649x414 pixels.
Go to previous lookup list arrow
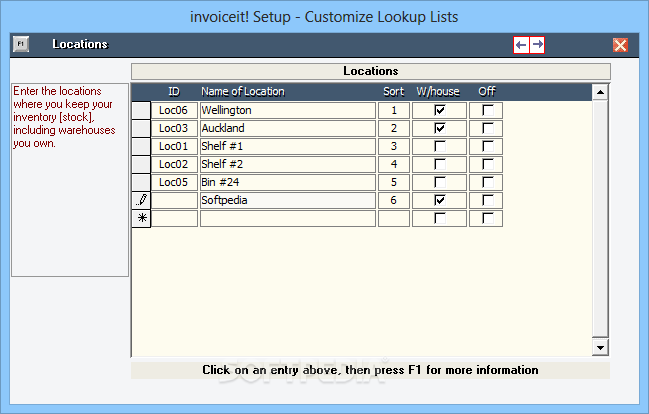coord(522,45)
